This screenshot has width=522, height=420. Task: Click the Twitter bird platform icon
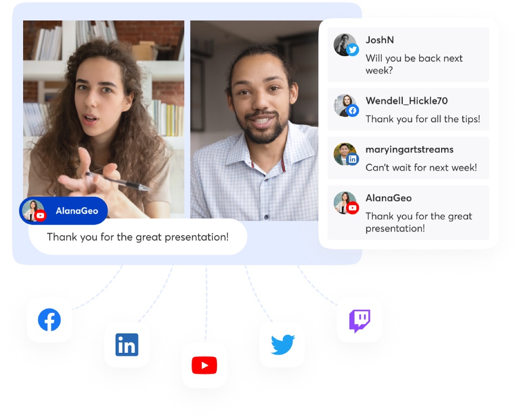click(x=283, y=344)
